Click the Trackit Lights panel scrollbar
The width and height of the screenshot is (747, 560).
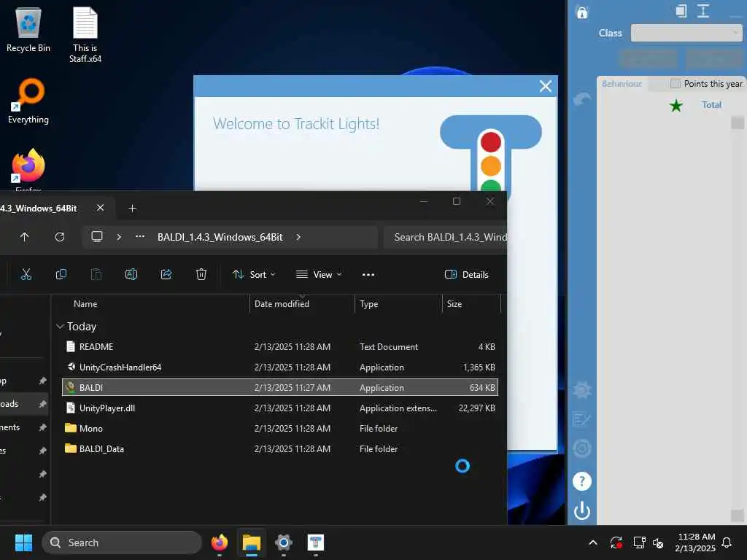pos(737,319)
